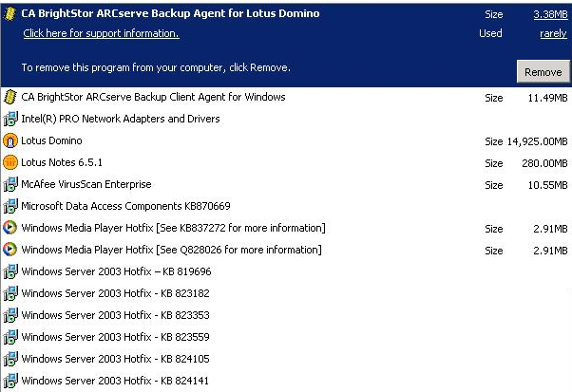
Task: Click the 3.38MB size link
Action: pos(550,14)
